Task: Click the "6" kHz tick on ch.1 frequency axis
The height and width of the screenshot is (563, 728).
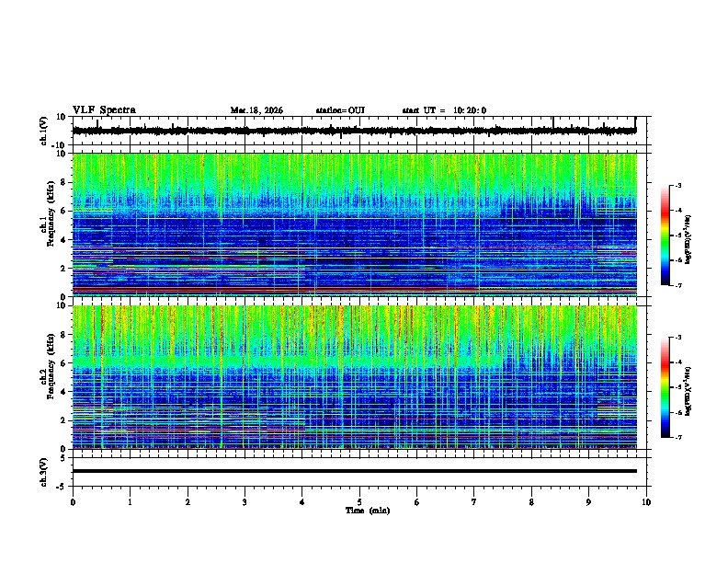Action: pyautogui.click(x=63, y=211)
